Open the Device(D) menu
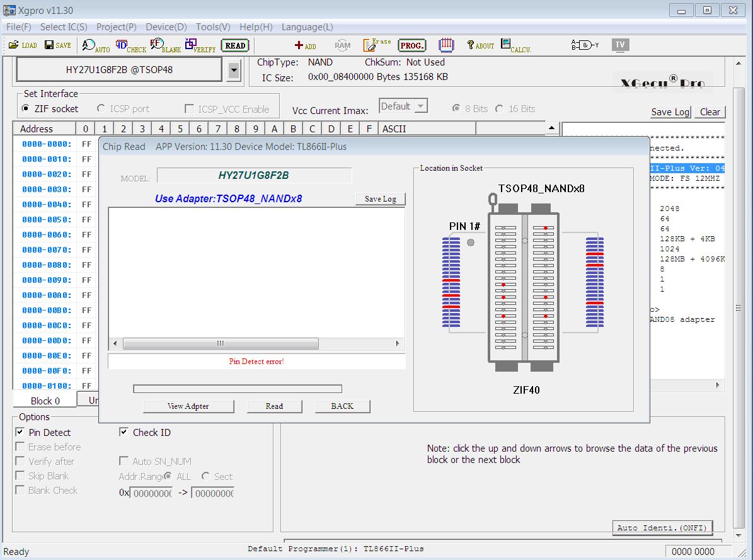The image size is (753, 560). pyautogui.click(x=166, y=27)
